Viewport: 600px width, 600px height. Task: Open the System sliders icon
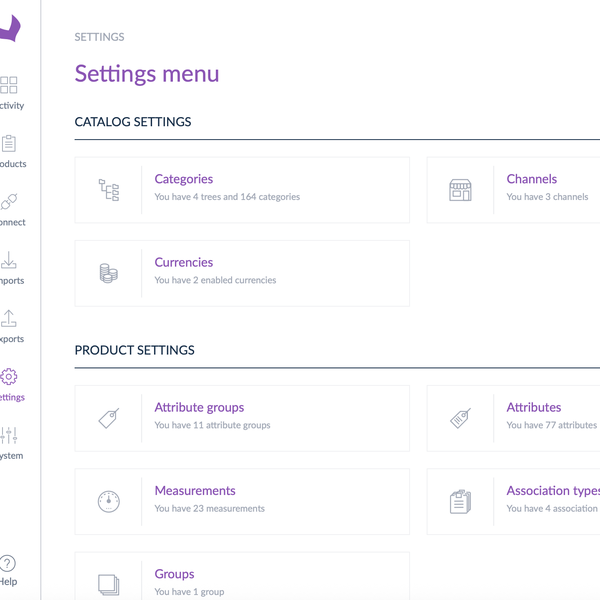coord(9,435)
